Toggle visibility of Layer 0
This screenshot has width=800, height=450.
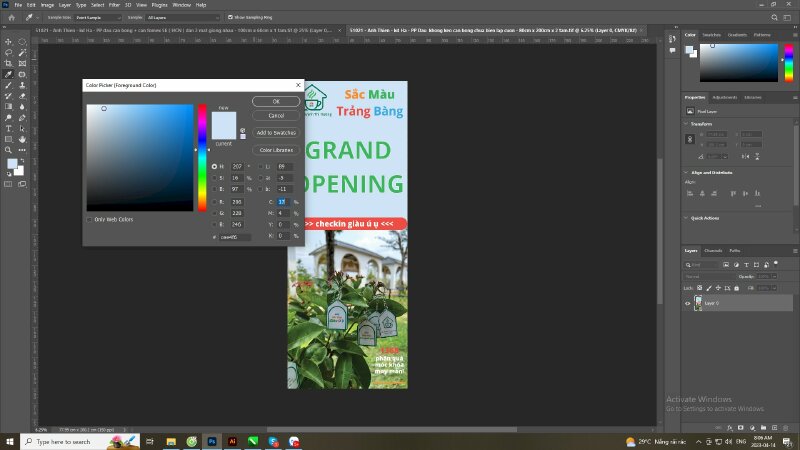click(x=687, y=302)
